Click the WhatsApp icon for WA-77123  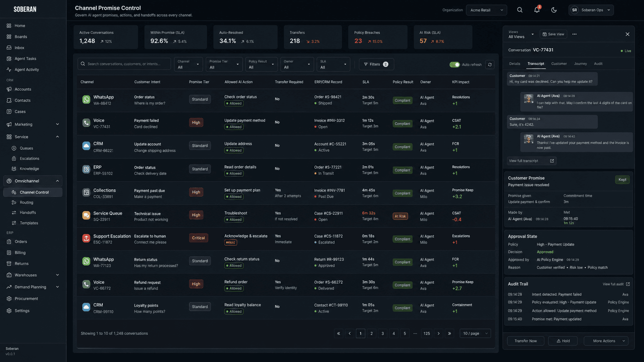point(86,262)
